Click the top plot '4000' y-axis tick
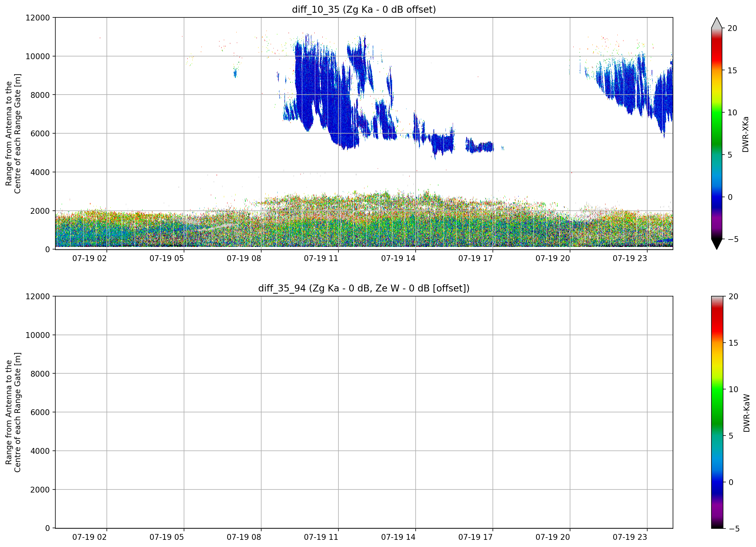Viewport: 756px width, 547px height. [40, 172]
